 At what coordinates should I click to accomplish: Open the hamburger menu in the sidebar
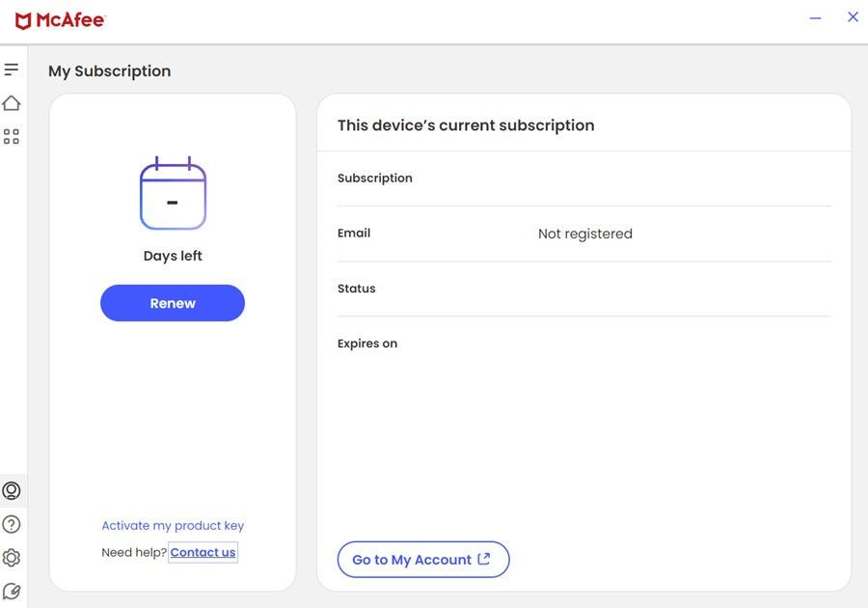[12, 69]
